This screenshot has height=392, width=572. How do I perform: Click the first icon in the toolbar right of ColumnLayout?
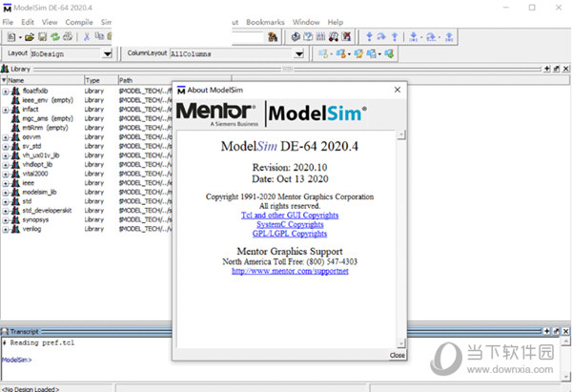pos(323,53)
